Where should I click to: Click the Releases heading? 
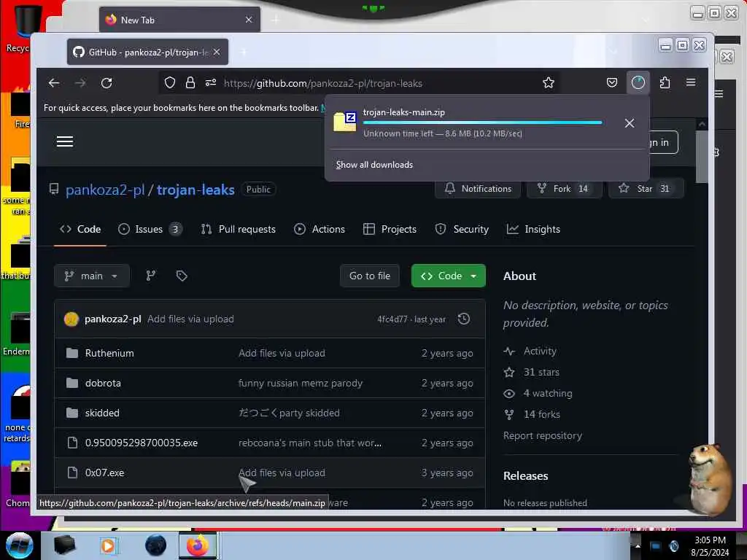tap(525, 475)
